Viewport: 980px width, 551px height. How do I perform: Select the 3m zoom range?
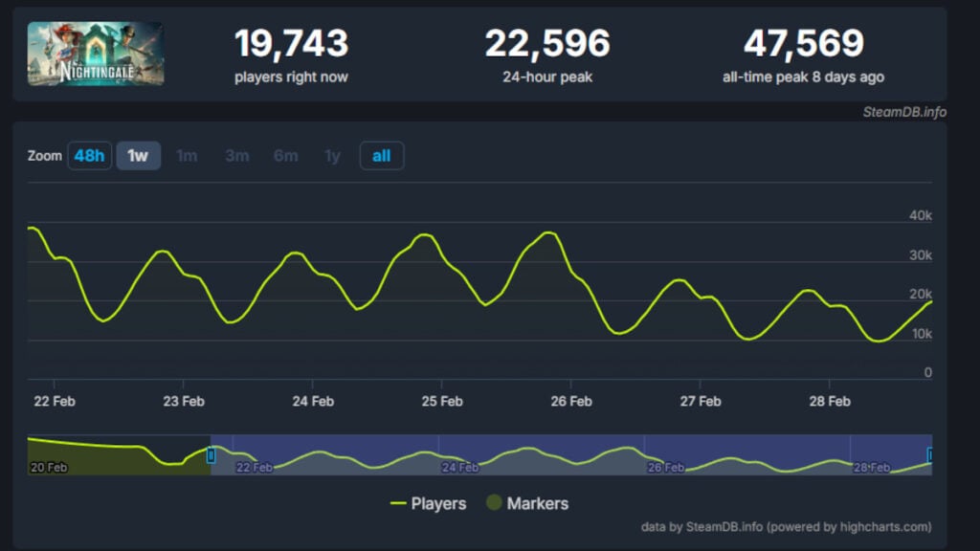click(x=236, y=155)
